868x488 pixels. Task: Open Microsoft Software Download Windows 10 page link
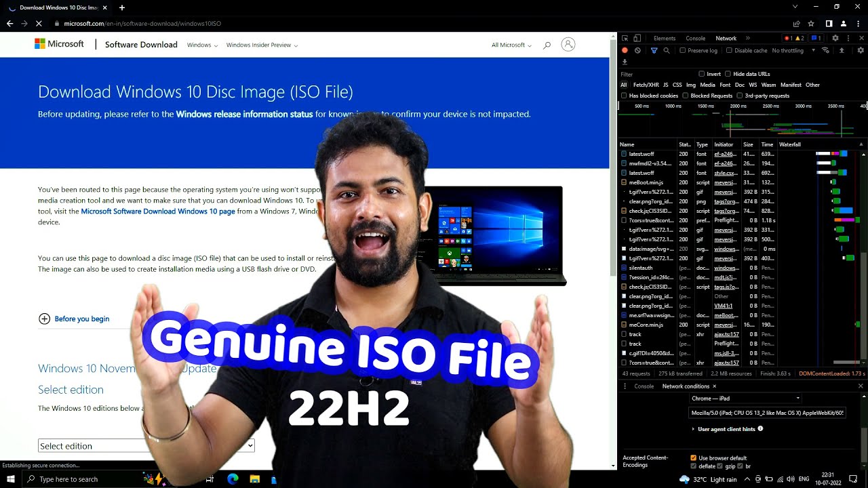click(158, 211)
